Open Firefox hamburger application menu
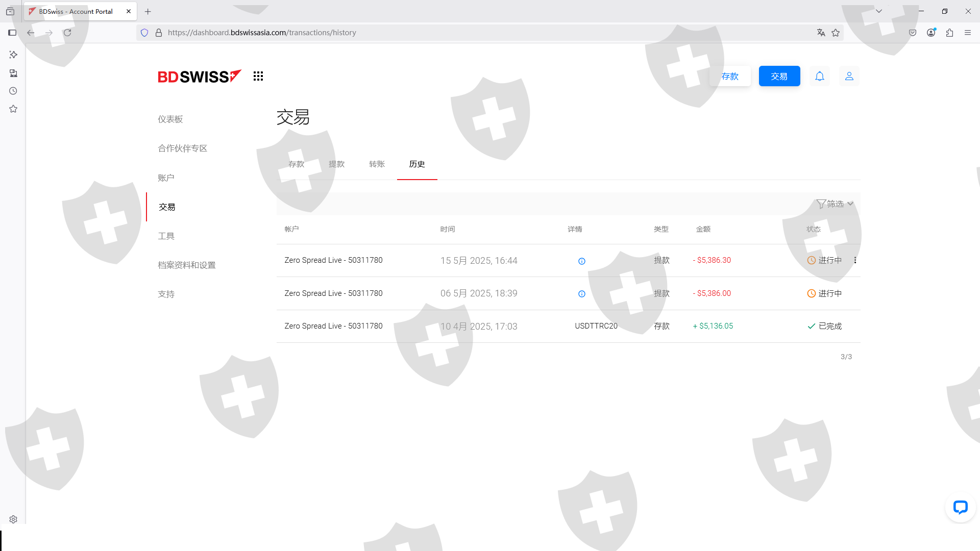980x551 pixels. [968, 33]
